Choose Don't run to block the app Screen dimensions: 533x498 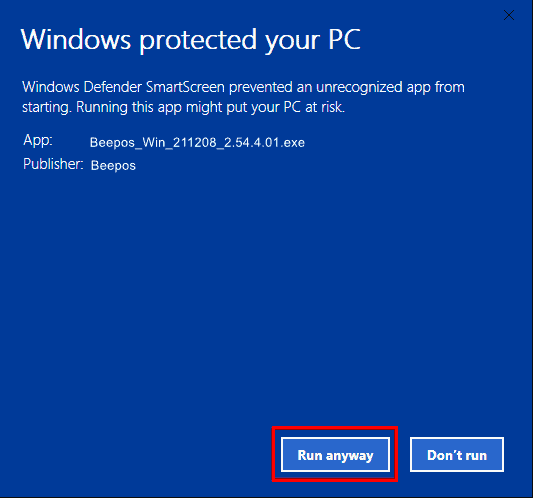coord(457,454)
